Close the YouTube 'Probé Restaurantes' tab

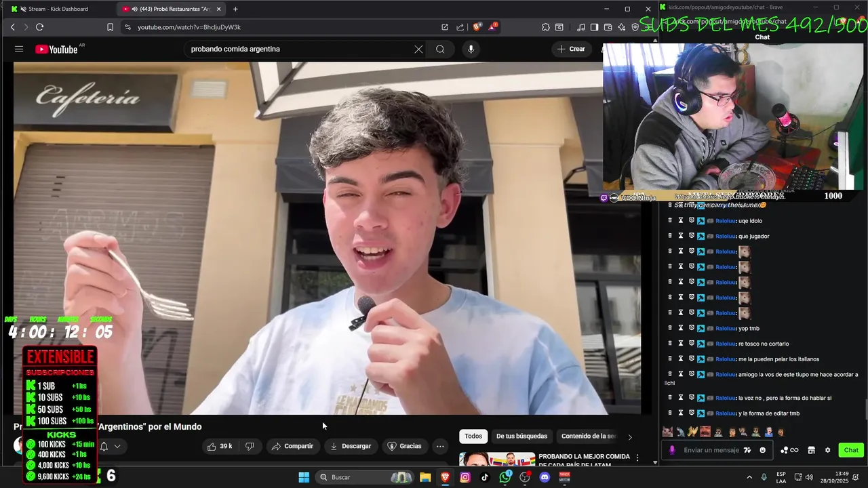[218, 9]
